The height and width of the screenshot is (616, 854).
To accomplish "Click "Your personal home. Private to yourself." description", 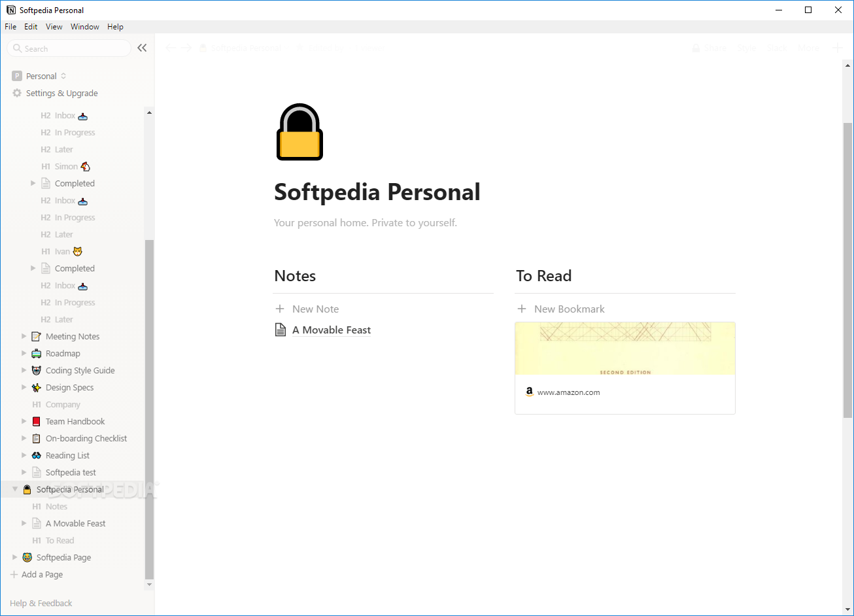I will [x=366, y=223].
